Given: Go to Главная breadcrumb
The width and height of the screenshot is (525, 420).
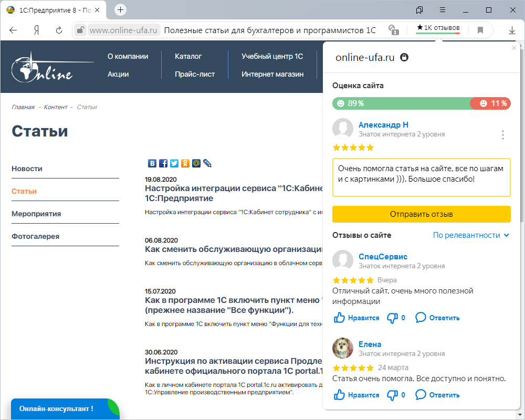Looking at the screenshot, I should 23,107.
